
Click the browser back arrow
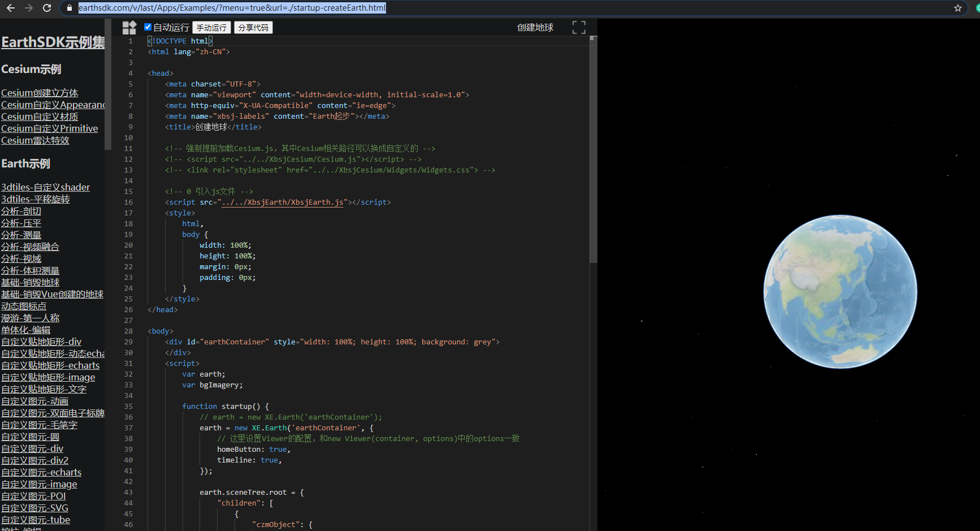click(x=10, y=8)
